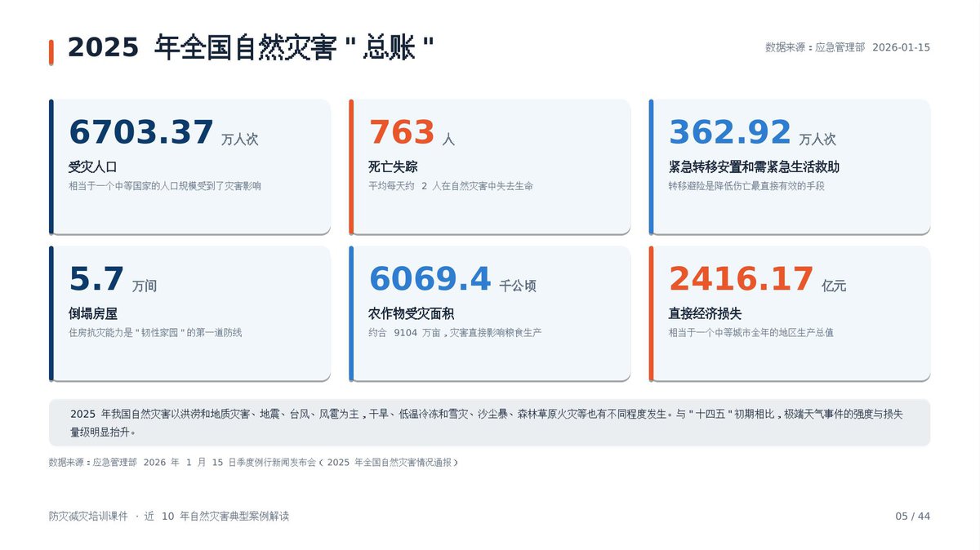The image size is (980, 550).
Task: Click the source footnote mentioning 季度例行新闻发布会
Action: 254,462
